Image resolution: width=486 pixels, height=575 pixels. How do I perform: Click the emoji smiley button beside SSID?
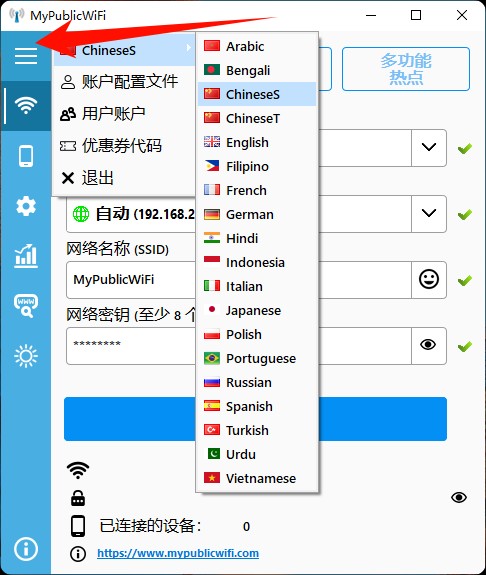tap(428, 279)
